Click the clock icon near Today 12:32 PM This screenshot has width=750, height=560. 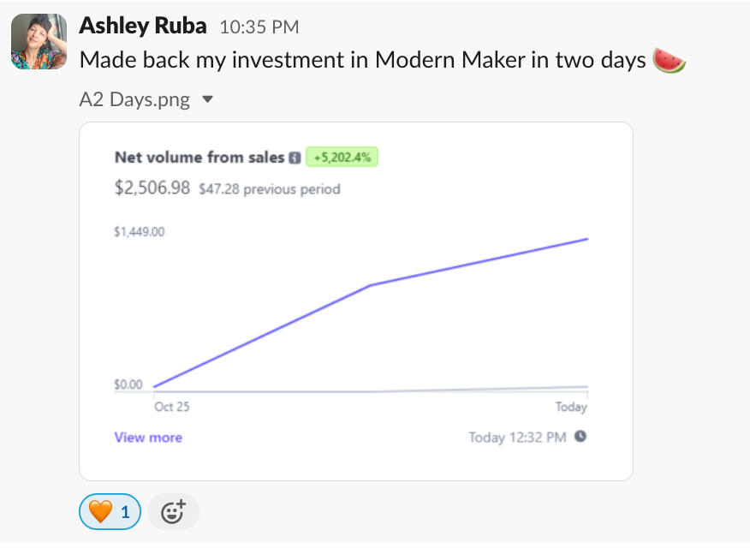(x=580, y=437)
